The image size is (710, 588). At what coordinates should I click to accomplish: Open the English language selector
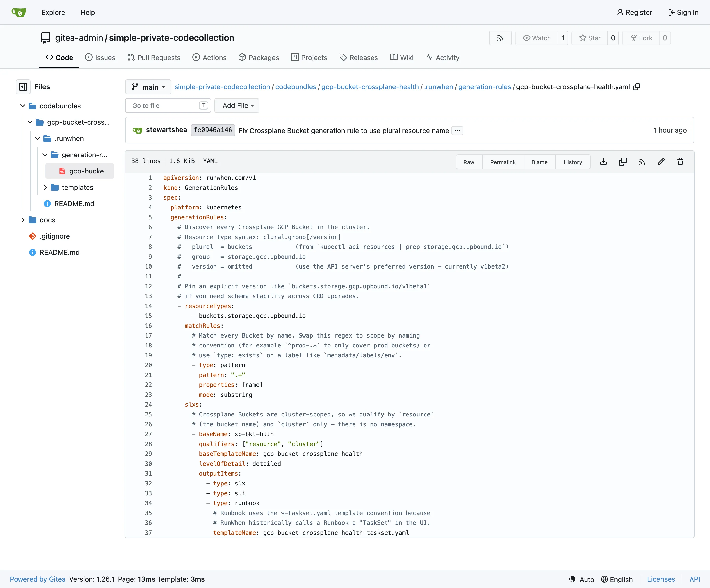click(617, 579)
